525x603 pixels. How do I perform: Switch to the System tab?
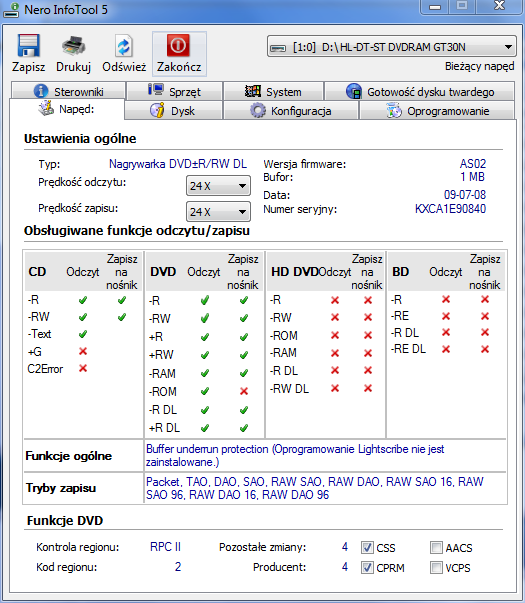(273, 92)
